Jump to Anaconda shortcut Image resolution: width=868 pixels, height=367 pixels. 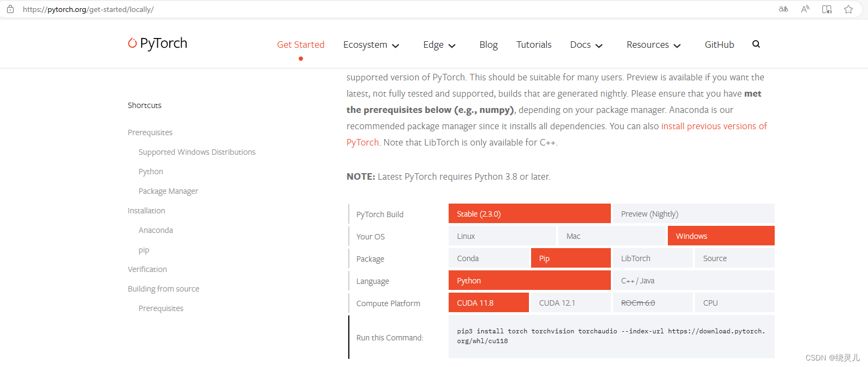[x=156, y=230]
